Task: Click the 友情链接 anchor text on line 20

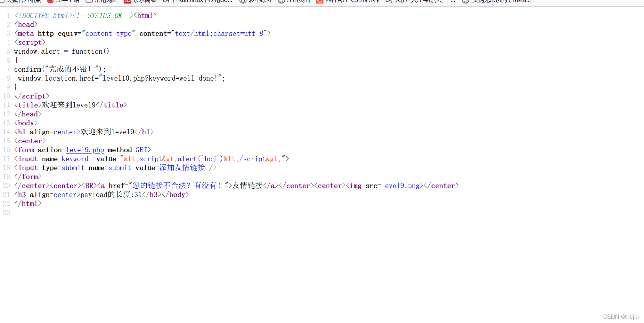Action: [x=248, y=185]
